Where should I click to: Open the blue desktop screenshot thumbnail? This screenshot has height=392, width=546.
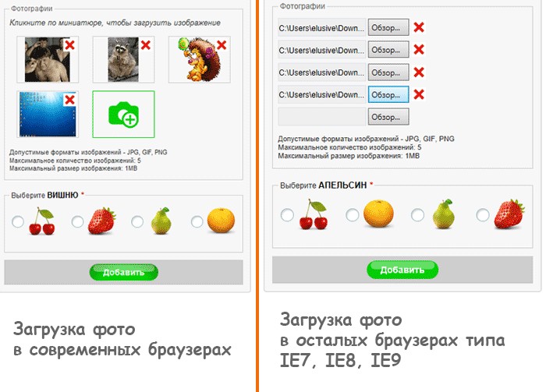tap(48, 114)
